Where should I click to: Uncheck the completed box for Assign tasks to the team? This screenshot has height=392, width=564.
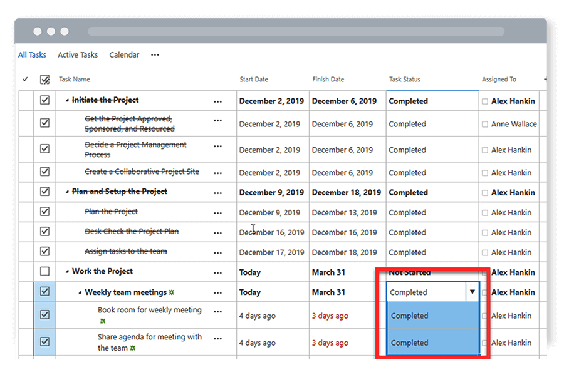click(x=44, y=252)
